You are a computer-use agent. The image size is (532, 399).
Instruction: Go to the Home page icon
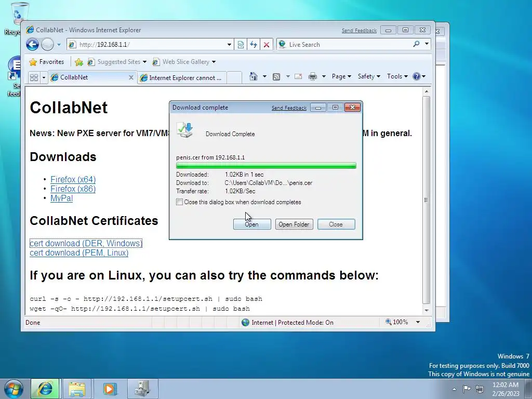(x=254, y=76)
